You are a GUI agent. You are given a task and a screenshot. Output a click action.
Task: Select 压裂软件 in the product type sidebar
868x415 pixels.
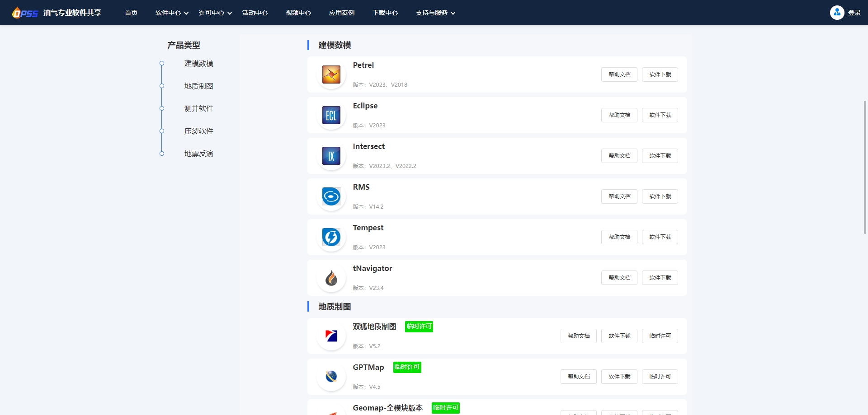pos(198,131)
